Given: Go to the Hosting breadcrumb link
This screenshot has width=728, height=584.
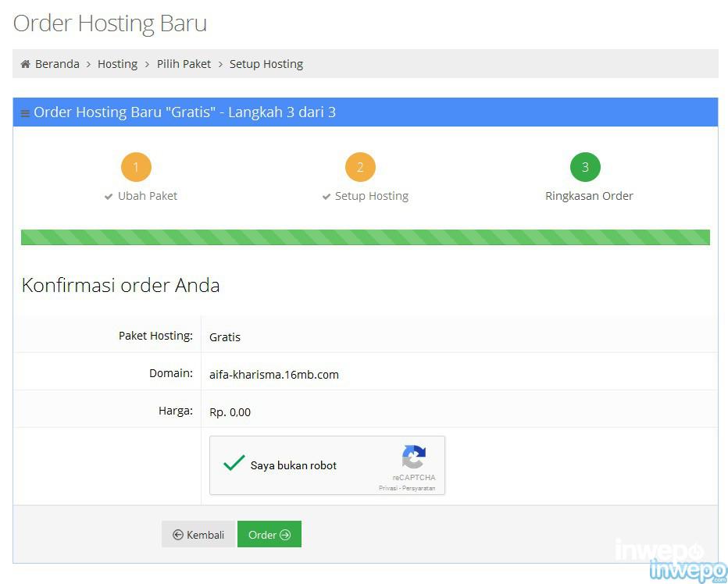Looking at the screenshot, I should point(117,64).
